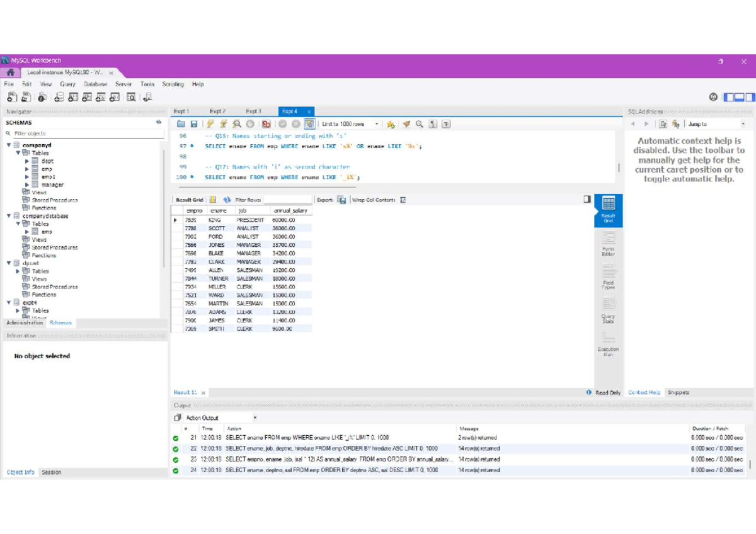Switch to the Expt 2 query tab
This screenshot has height=534, width=756.
point(217,111)
